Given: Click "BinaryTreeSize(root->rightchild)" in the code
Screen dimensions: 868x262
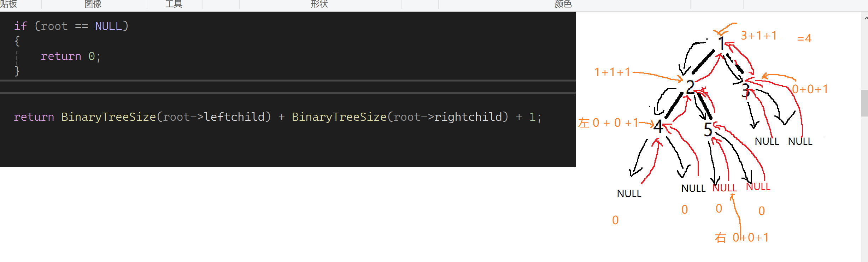Looking at the screenshot, I should 400,117.
